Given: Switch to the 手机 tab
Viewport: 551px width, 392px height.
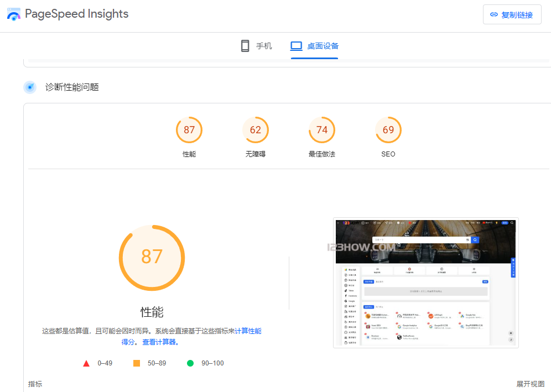Looking at the screenshot, I should (x=257, y=46).
